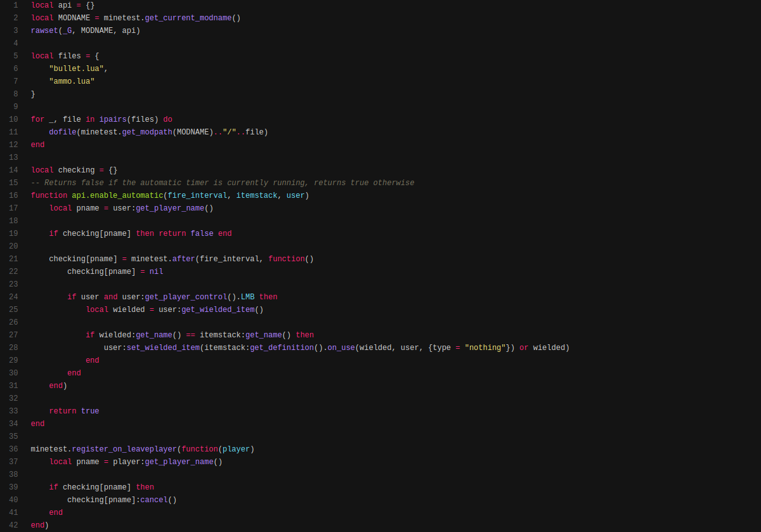Click the nil keyword on line 22

click(x=156, y=271)
